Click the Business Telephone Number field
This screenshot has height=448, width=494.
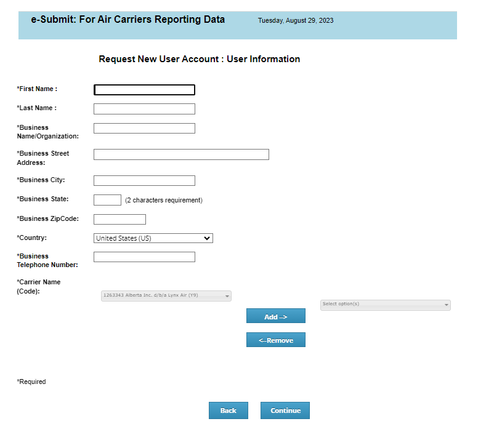coord(144,257)
